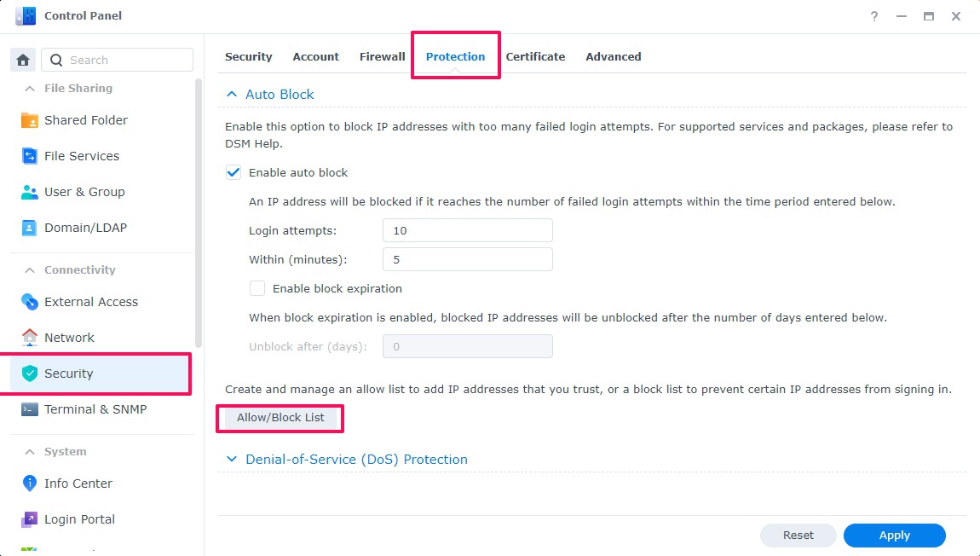Collapse the File Sharing sidebar group
980x556 pixels.
point(29,89)
